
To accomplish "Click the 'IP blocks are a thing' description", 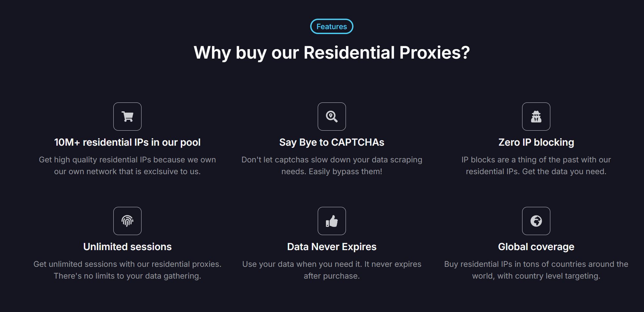I will [536, 166].
